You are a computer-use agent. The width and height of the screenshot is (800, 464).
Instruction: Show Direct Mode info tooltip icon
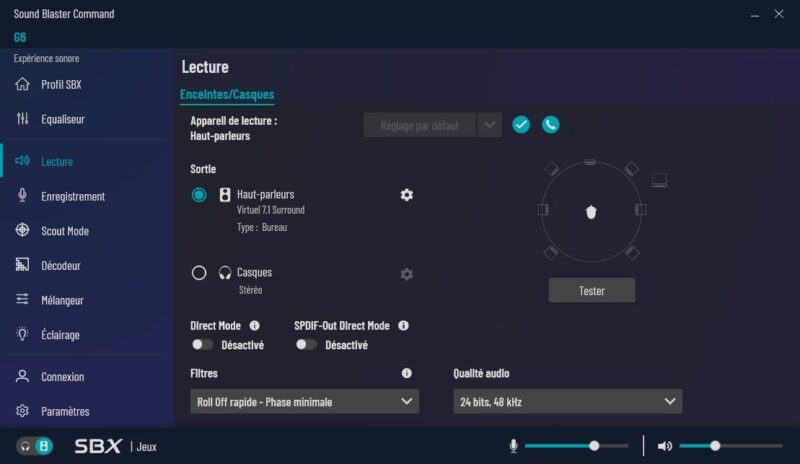[x=255, y=326]
